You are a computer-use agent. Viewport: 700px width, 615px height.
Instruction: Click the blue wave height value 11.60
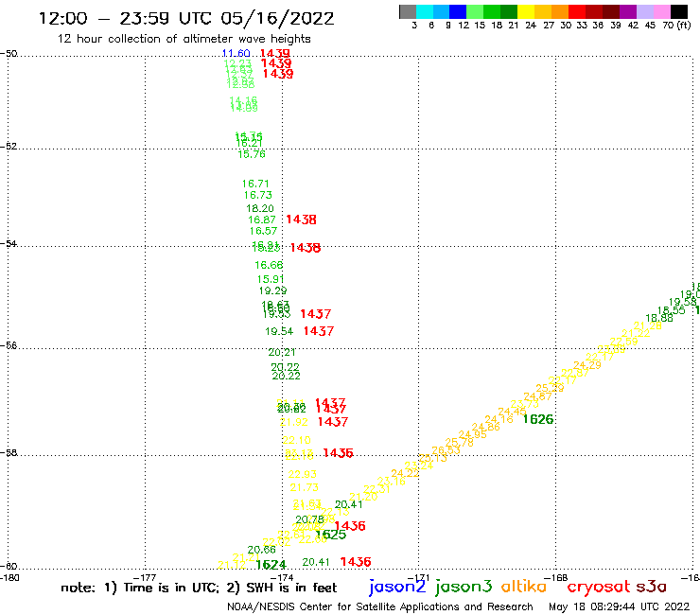(x=236, y=54)
